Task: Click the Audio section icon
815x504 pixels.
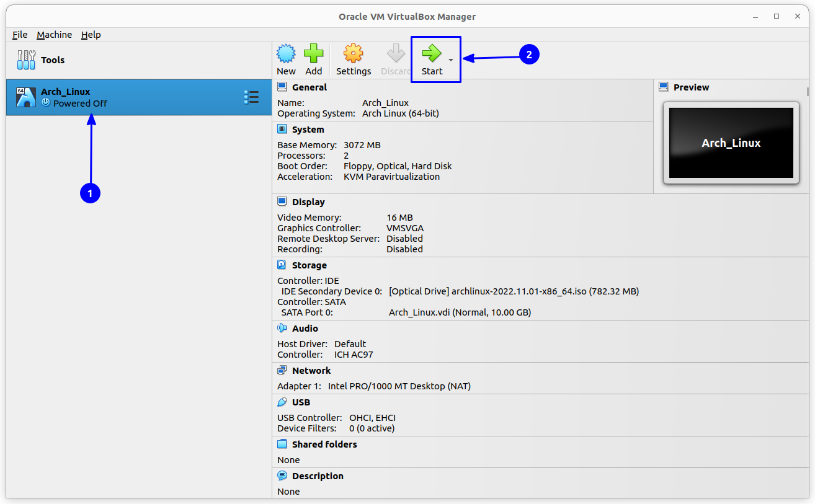Action: click(281, 328)
